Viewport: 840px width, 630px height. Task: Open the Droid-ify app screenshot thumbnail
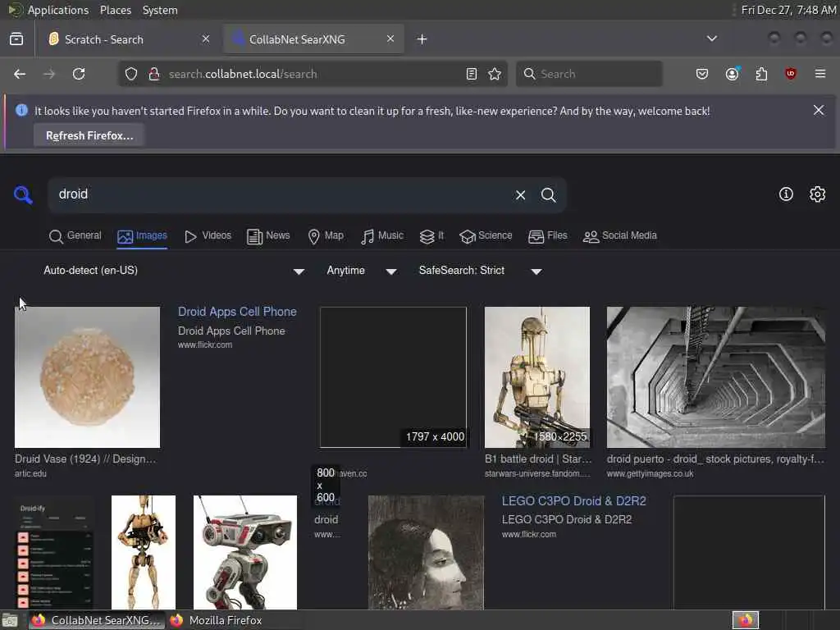[x=54, y=552]
